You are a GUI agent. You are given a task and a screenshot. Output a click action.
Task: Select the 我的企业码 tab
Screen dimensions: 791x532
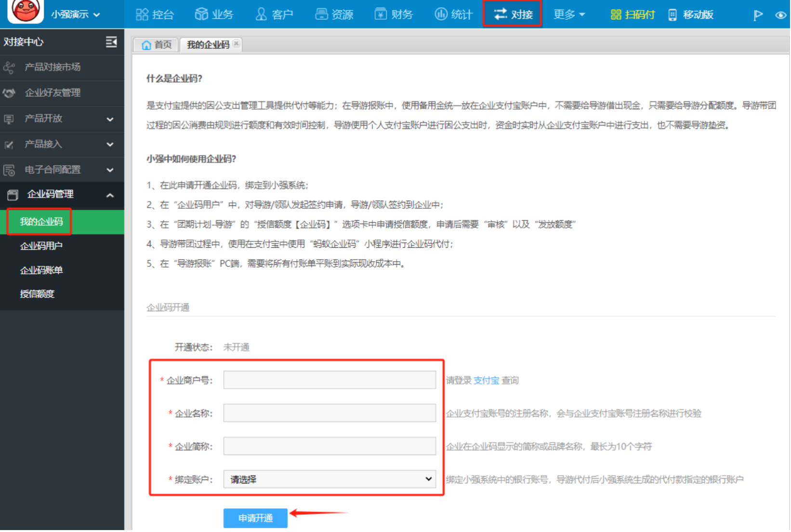pos(208,45)
